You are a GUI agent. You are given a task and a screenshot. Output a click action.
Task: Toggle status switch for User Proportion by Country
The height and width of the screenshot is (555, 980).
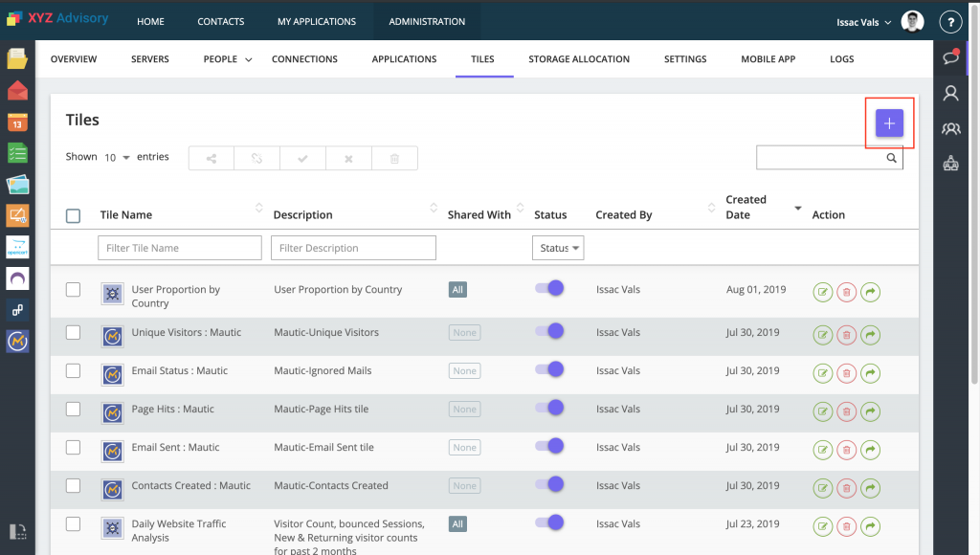click(549, 288)
